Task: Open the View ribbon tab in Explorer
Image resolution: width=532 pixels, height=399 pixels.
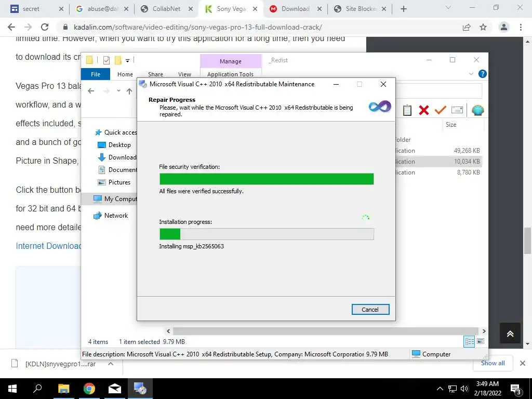Action: click(184, 74)
